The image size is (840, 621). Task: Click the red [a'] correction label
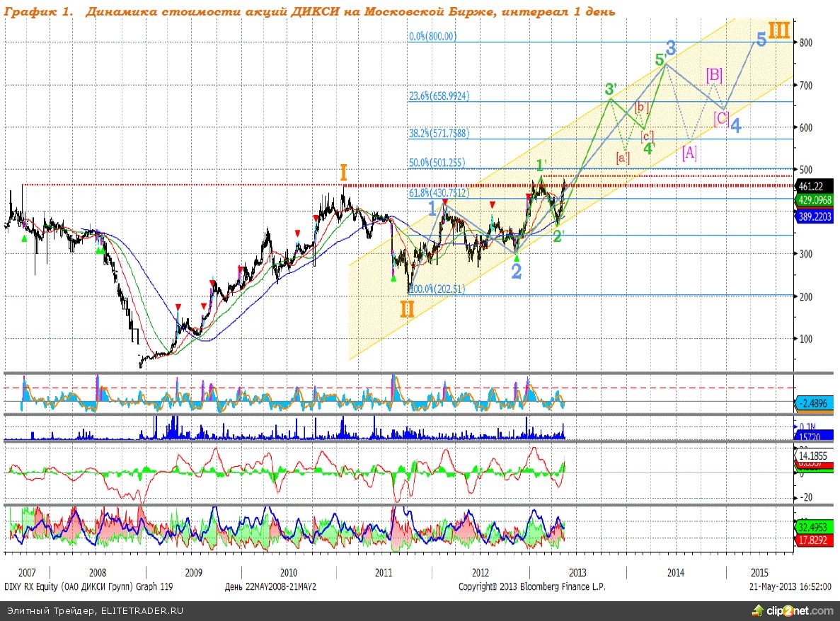623,156
